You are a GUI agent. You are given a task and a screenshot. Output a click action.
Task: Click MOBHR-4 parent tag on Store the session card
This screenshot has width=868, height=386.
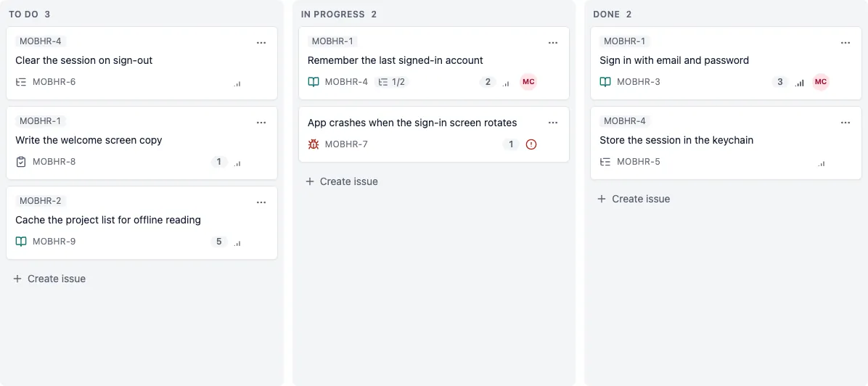click(x=625, y=120)
